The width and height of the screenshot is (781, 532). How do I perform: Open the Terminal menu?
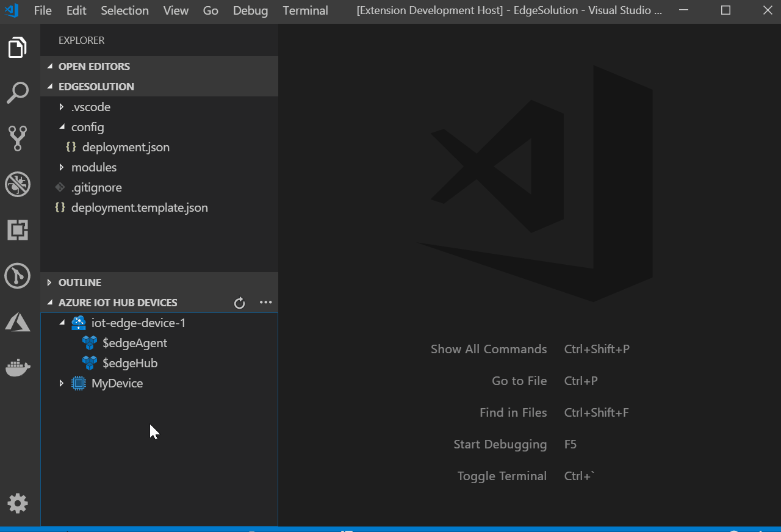pos(306,10)
